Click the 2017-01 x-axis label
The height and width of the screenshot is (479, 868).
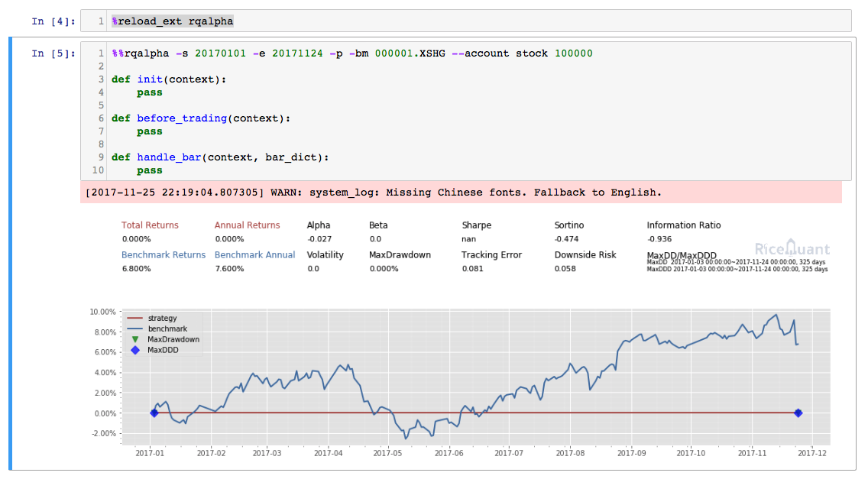coord(150,453)
